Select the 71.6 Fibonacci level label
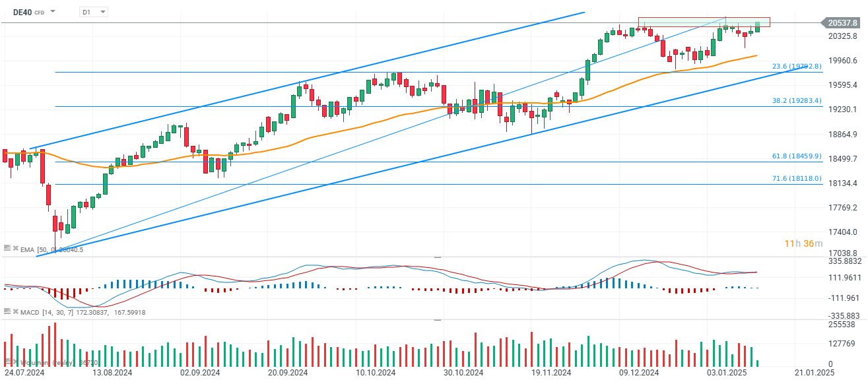Viewport: 868px width, 384px height. click(x=796, y=179)
